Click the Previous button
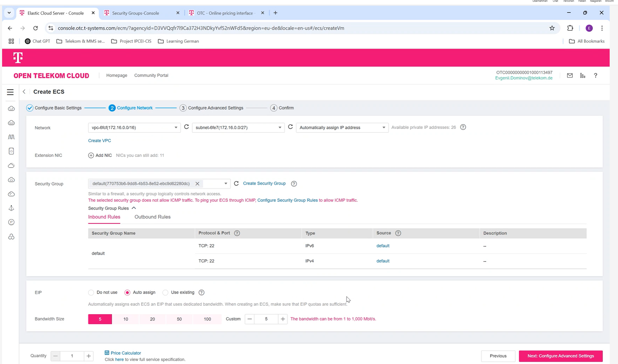Image resolution: width=618 pixels, height=364 pixels. point(498,356)
